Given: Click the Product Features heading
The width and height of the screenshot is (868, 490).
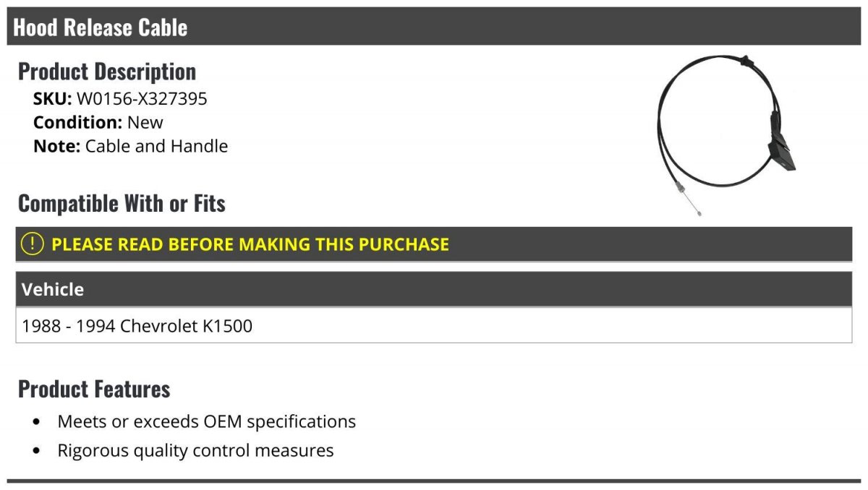Looking at the screenshot, I should tap(94, 389).
